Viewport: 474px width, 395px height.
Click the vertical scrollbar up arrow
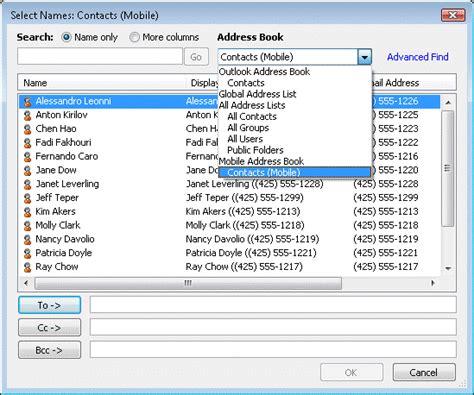coord(448,102)
